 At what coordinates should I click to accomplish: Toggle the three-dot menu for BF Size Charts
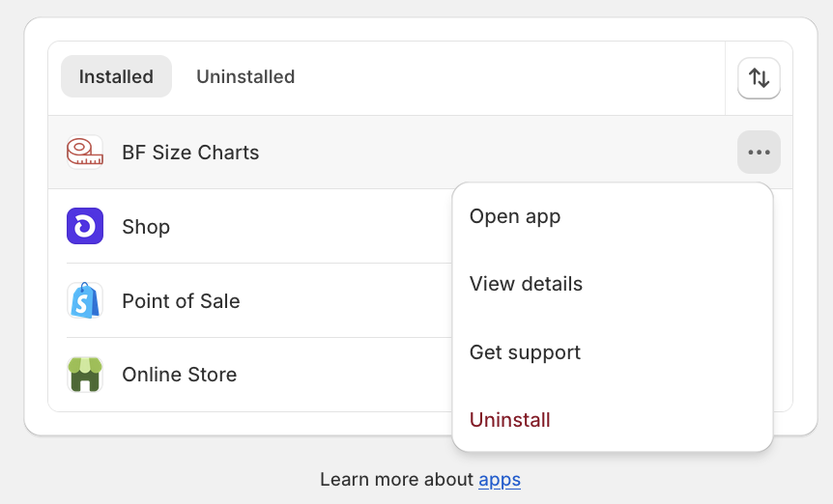click(x=759, y=153)
